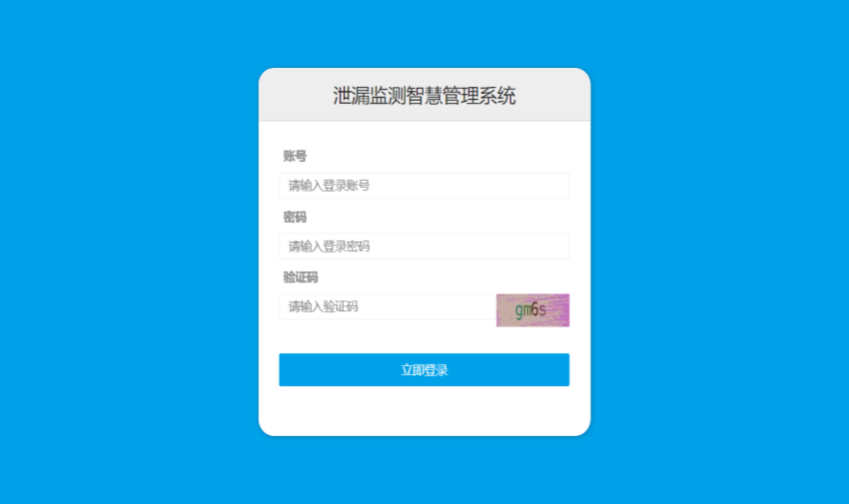Refresh the gm6s captcha image
The height and width of the screenshot is (504, 849).
coord(532,310)
